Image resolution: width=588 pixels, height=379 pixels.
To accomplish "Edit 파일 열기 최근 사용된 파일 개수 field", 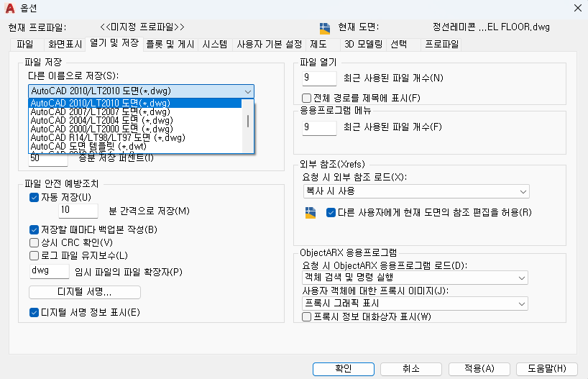I will [x=319, y=78].
